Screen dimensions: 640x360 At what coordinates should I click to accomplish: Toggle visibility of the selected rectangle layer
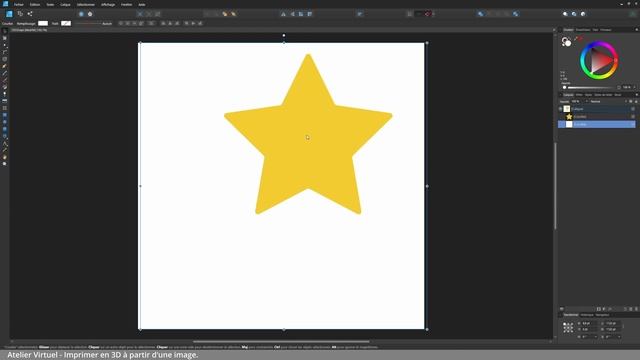633,124
